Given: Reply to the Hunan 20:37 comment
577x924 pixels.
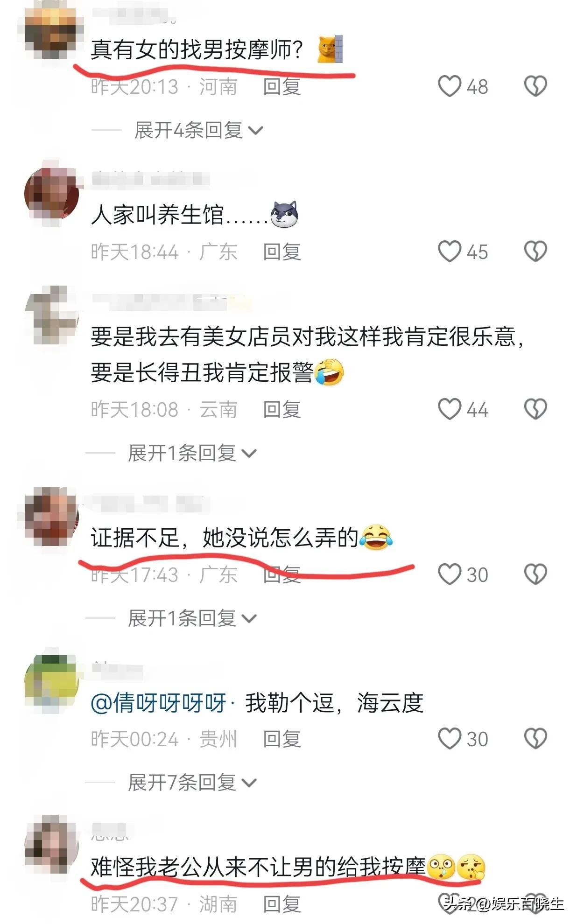Looking at the screenshot, I should 282,904.
